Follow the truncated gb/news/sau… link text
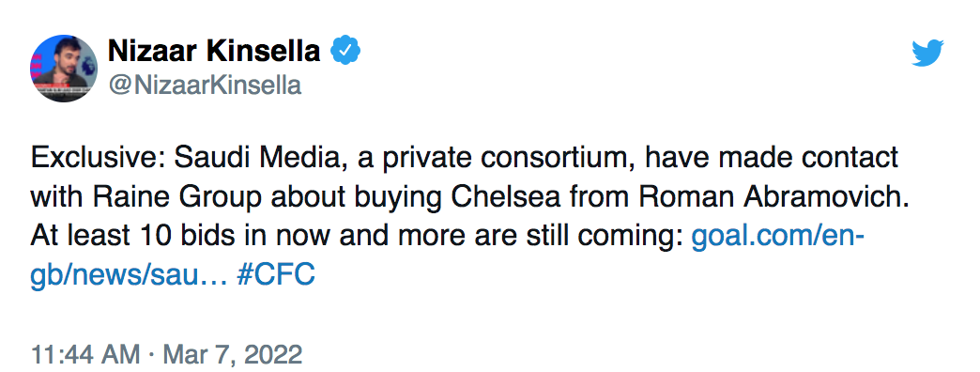This screenshot has height=372, width=980. pos(129,274)
